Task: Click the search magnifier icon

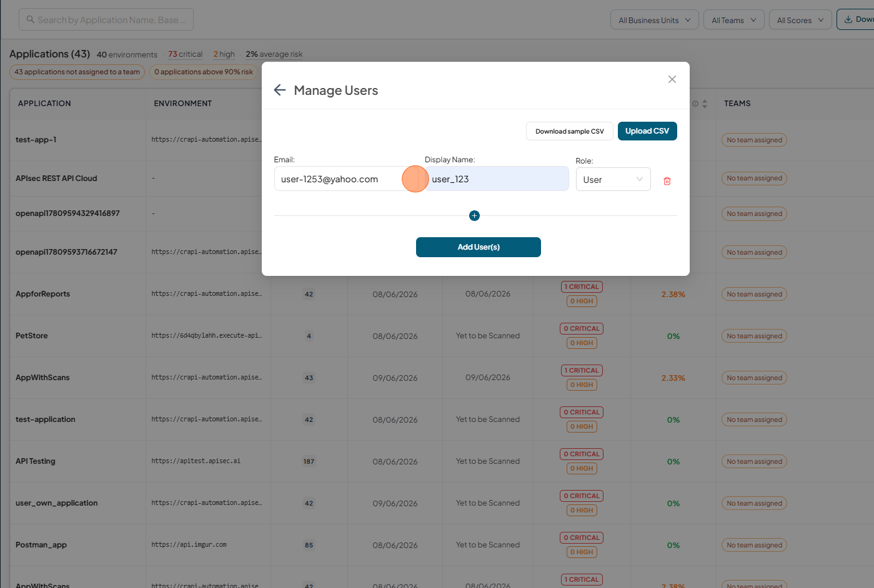Action: coord(30,20)
